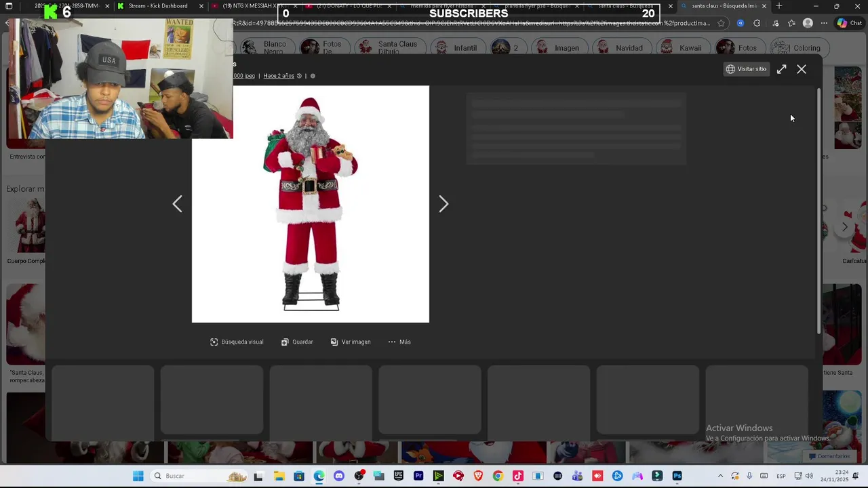
Task: Open a new browser tab
Action: 779,6
